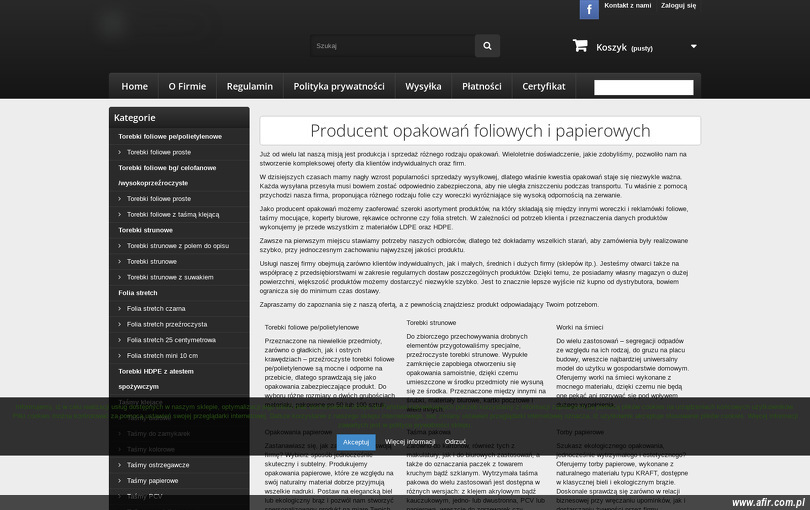Click the Zaloguj się login link
The width and height of the screenshot is (810, 510).
(678, 6)
